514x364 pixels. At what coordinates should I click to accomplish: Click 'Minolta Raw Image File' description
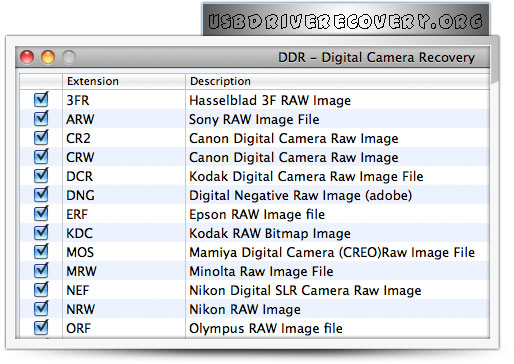(261, 271)
